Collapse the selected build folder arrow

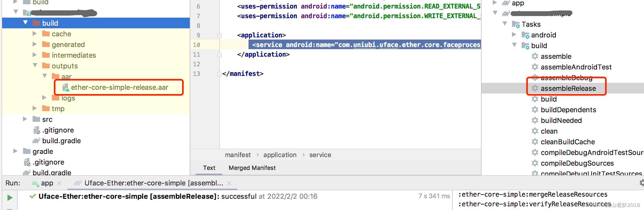tap(25, 23)
